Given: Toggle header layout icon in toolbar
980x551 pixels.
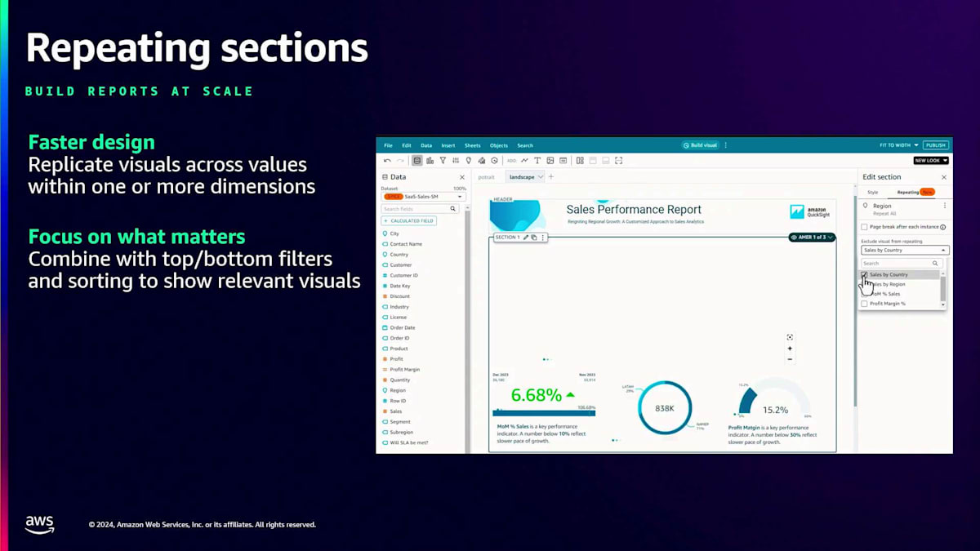Looking at the screenshot, I should point(593,161).
